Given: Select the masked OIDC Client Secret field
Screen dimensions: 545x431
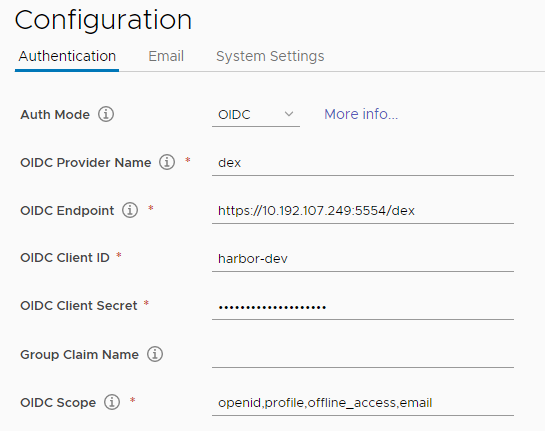Looking at the screenshot, I should coord(363,307).
